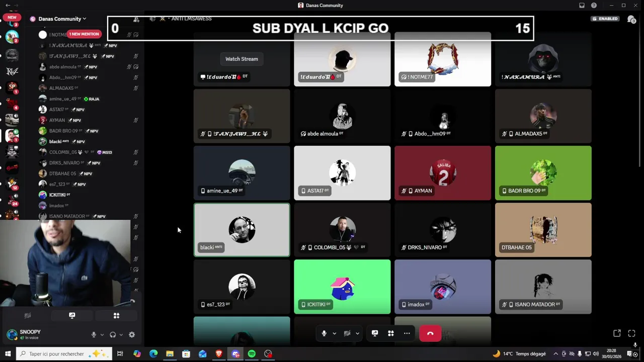Deafen with headphones icon in user panel
644x362 pixels.
click(x=113, y=335)
